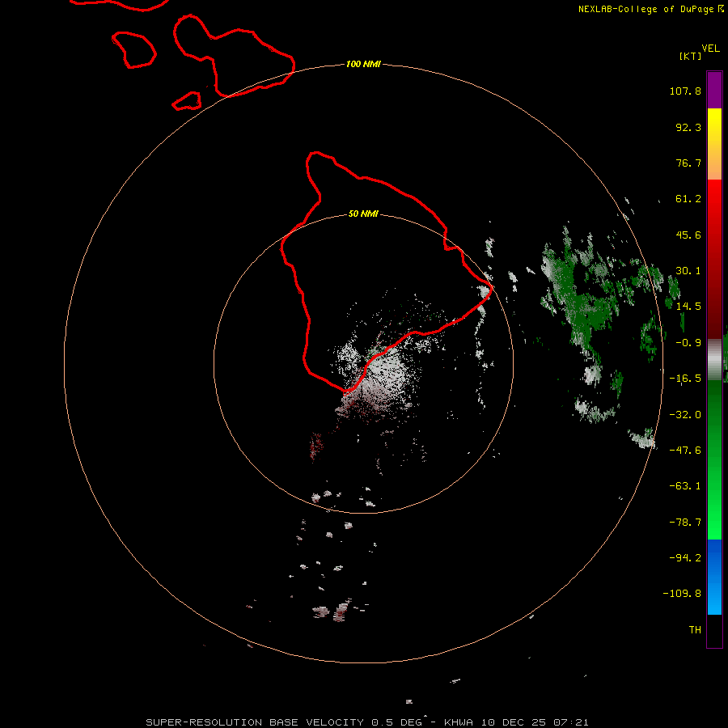Click the -78.7 velocity scale value
The image size is (728, 728).
[685, 523]
